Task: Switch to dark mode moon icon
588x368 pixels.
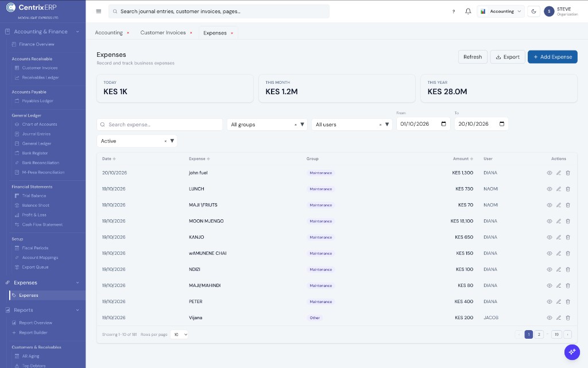Action: pos(533,11)
